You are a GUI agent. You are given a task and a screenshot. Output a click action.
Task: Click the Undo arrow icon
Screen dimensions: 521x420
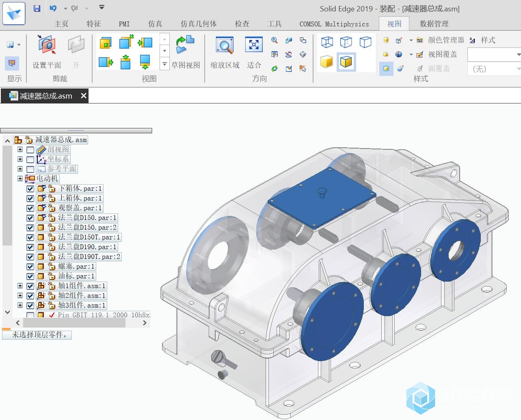[53, 8]
